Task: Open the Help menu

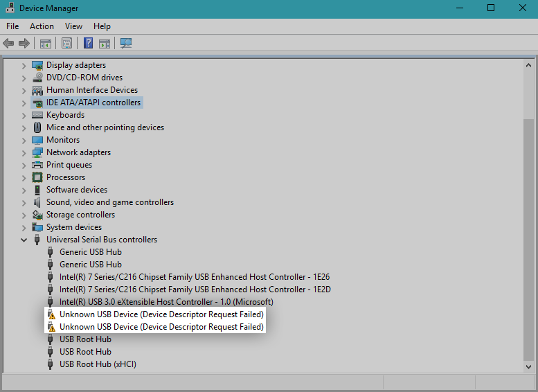Action: pyautogui.click(x=102, y=26)
